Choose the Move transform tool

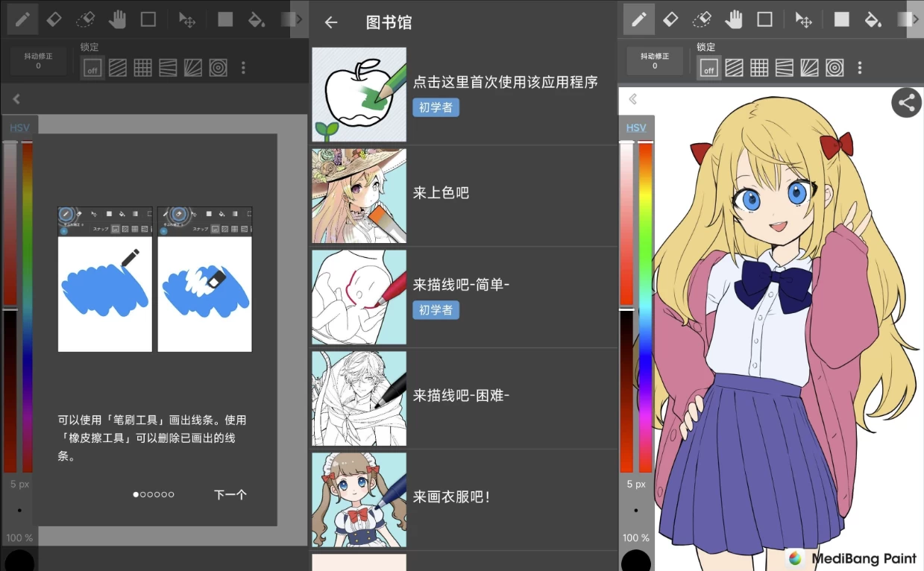click(x=186, y=19)
